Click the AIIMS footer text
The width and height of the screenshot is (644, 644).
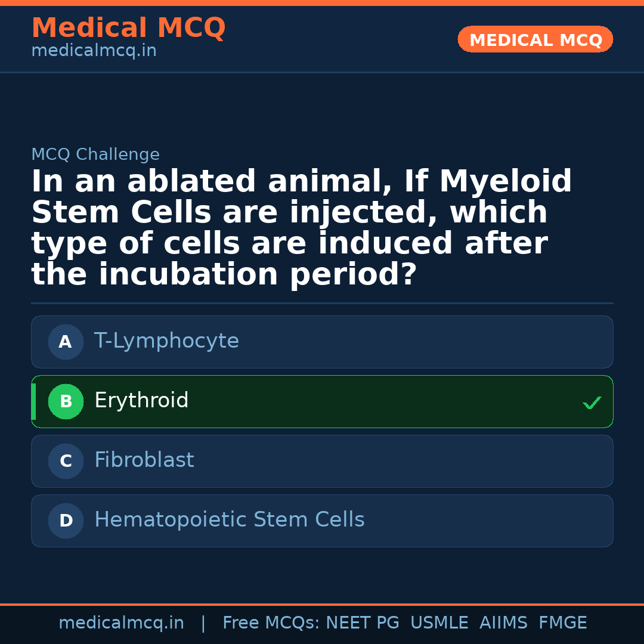click(503, 623)
